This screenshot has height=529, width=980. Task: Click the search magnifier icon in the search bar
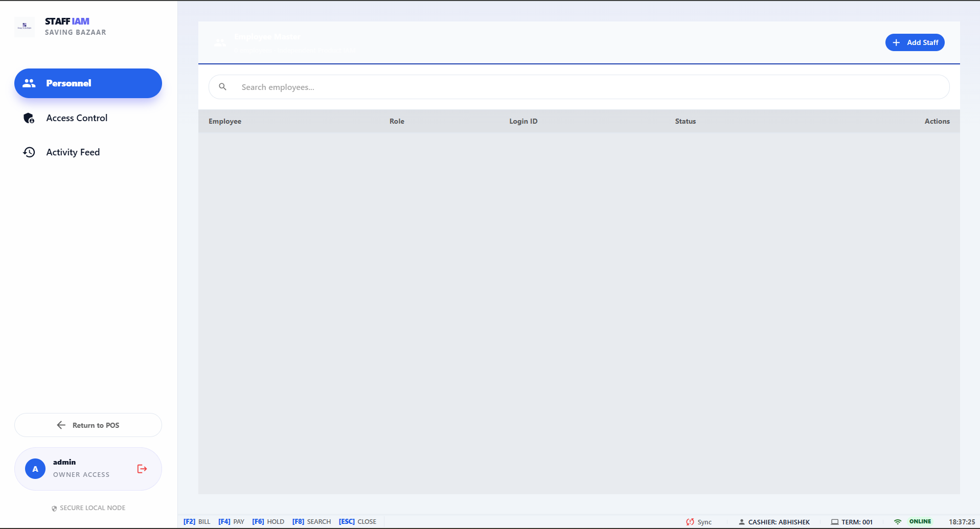(222, 86)
